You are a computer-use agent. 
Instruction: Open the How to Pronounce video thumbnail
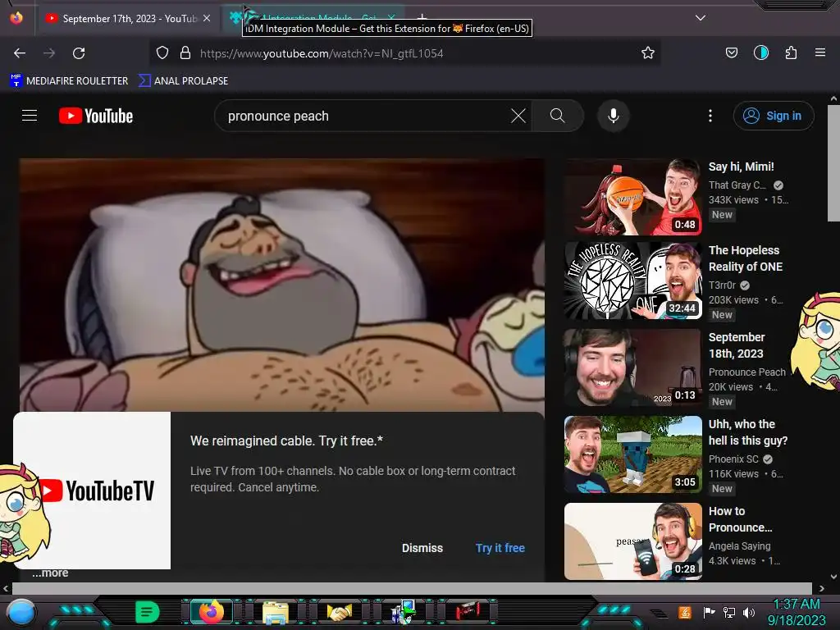[632, 541]
